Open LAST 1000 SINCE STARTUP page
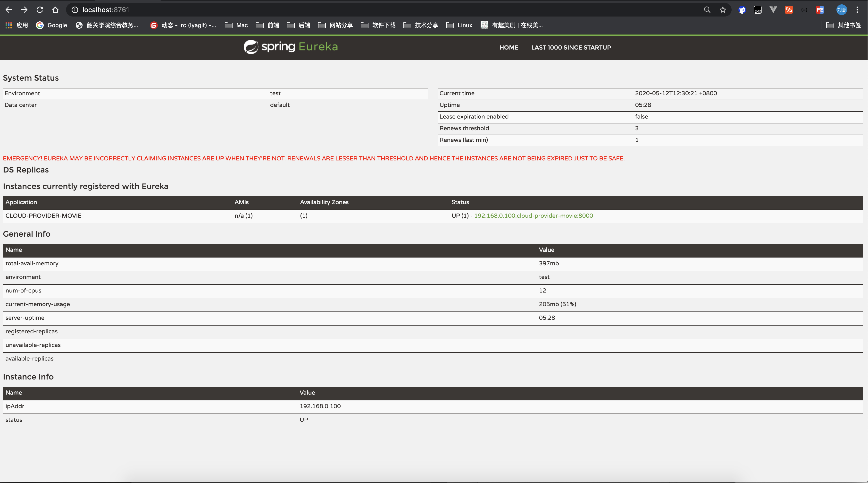The width and height of the screenshot is (868, 483). (571, 48)
